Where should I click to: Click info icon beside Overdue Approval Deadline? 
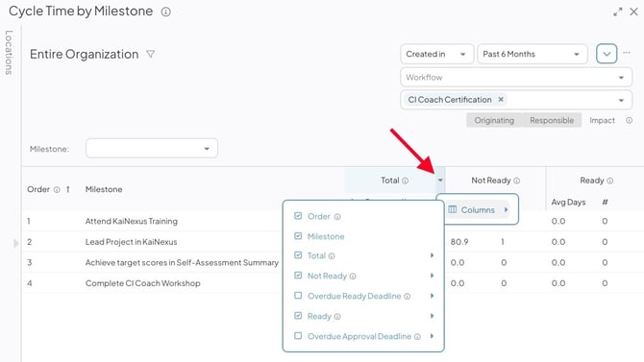click(x=417, y=336)
